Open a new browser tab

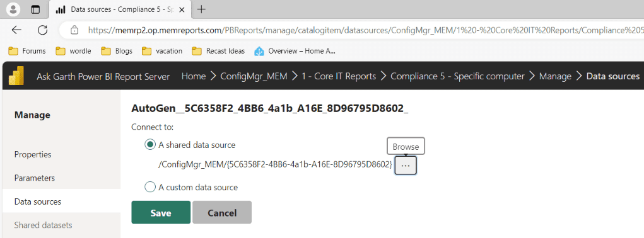pyautogui.click(x=201, y=9)
